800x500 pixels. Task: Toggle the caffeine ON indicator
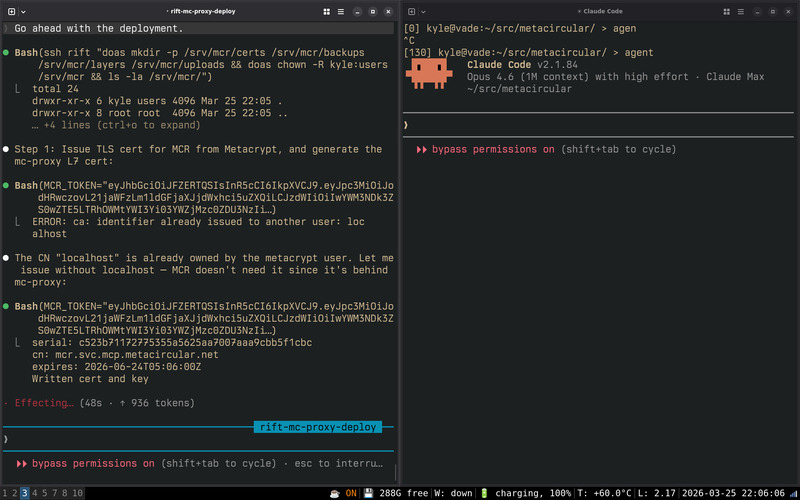pyautogui.click(x=351, y=493)
